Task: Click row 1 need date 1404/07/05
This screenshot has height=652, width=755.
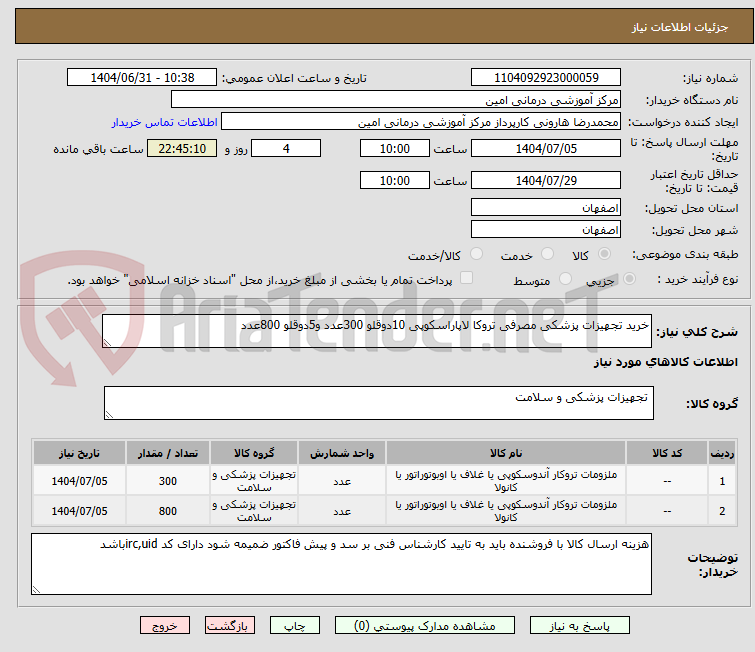Action: point(79,481)
